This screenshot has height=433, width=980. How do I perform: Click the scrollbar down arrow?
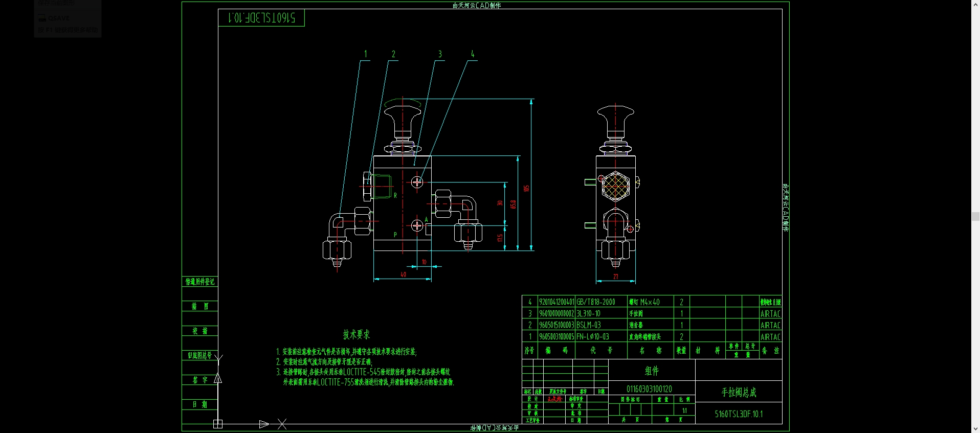(x=975, y=429)
